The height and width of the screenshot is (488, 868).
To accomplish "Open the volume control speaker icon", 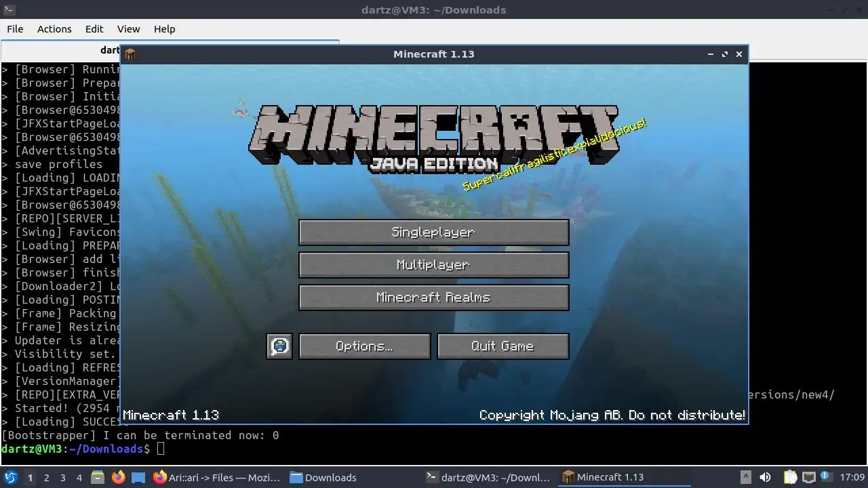I will 765,477.
